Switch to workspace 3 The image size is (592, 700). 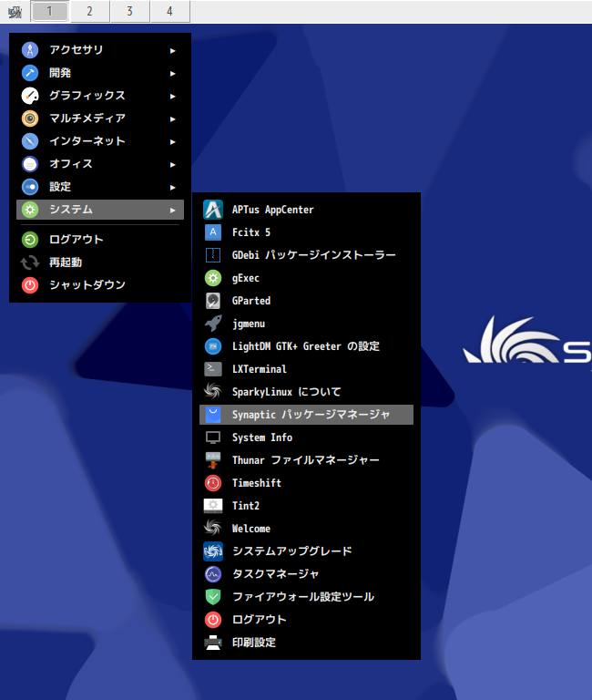coord(130,11)
